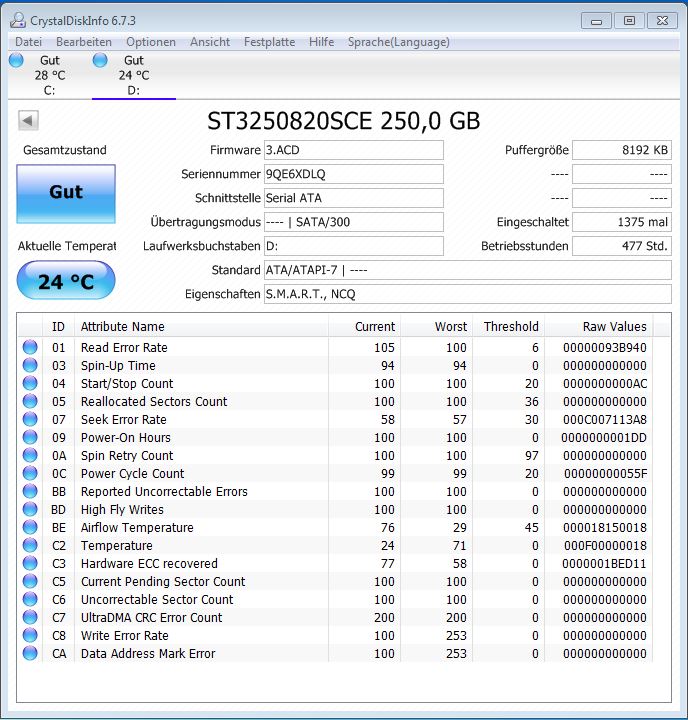
Task: Open the Ansicht menu
Action: 210,42
